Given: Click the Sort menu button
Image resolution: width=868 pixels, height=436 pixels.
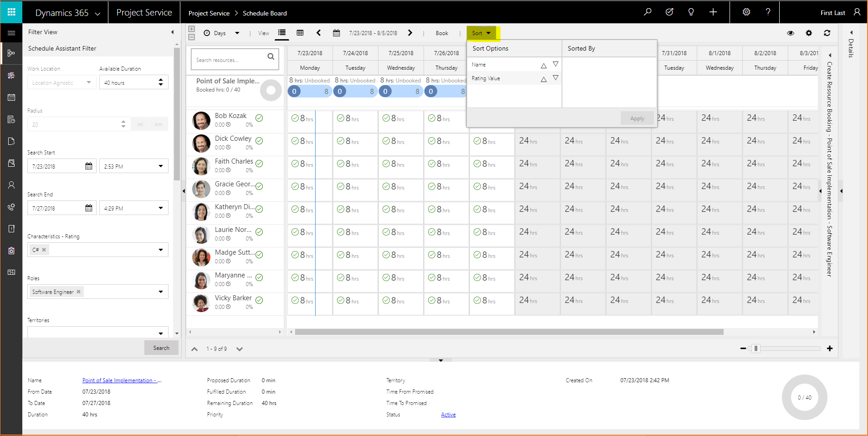Looking at the screenshot, I should click(481, 33).
